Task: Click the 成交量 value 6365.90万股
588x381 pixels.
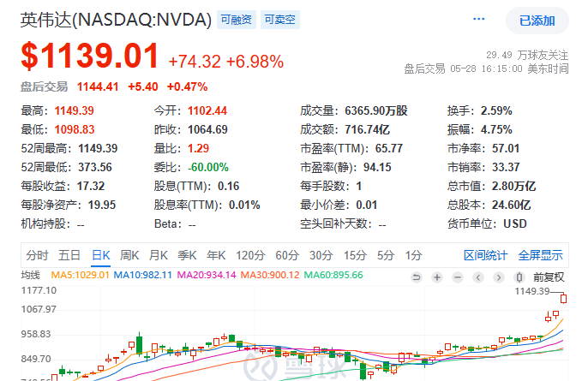Action: pyautogui.click(x=376, y=111)
